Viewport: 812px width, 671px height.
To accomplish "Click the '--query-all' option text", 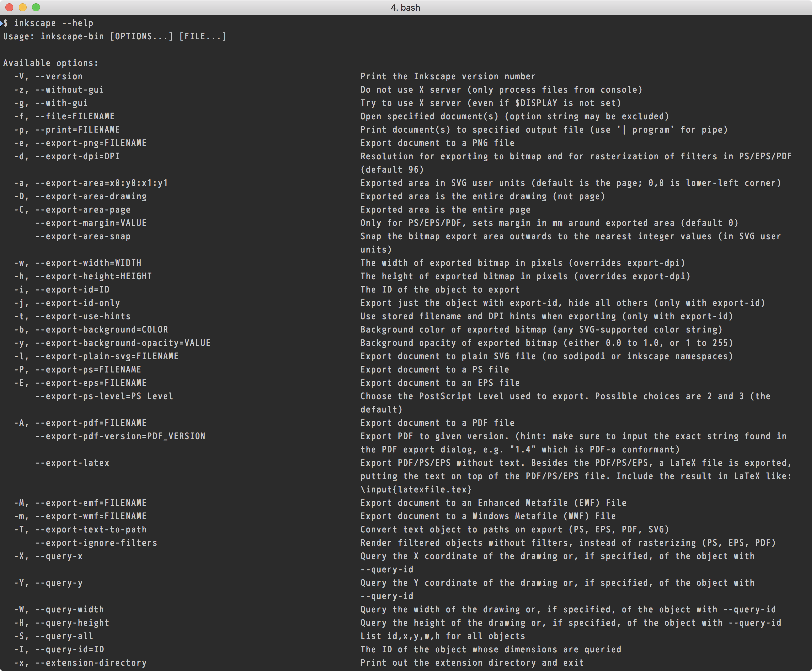I will coord(64,636).
